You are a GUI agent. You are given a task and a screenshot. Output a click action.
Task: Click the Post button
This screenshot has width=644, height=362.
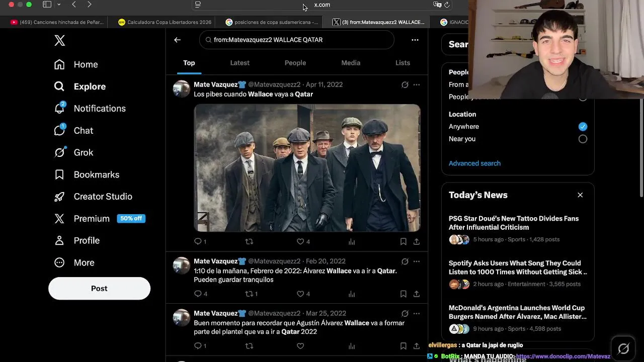[x=99, y=289]
